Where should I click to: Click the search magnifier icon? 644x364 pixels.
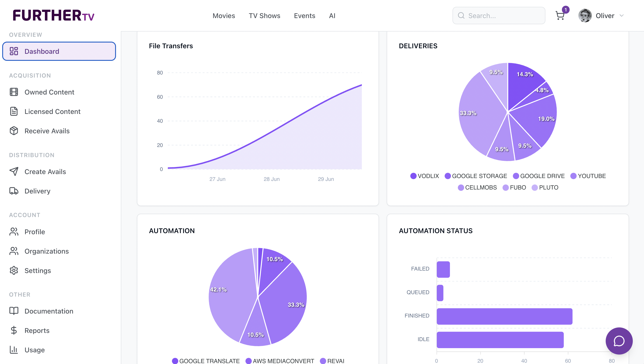tap(461, 15)
